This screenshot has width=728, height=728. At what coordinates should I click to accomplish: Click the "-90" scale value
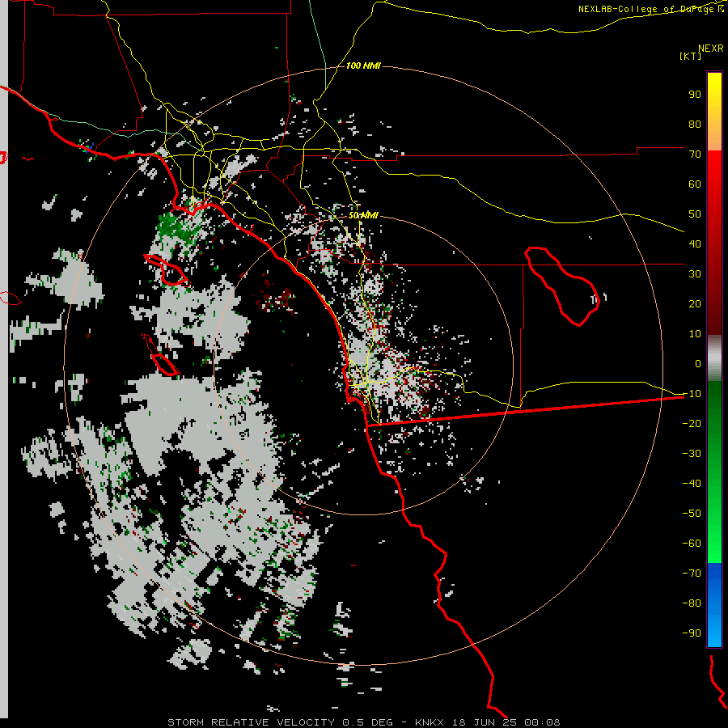[x=692, y=633]
